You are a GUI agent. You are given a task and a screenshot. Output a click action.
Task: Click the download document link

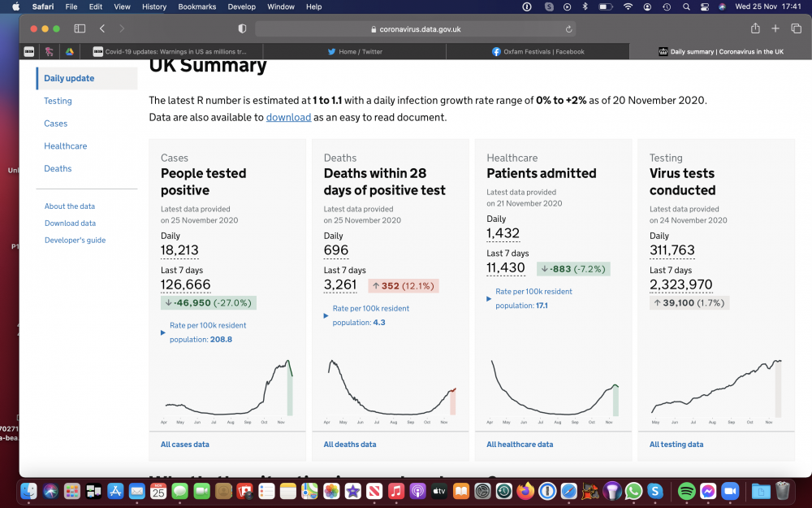(x=288, y=117)
